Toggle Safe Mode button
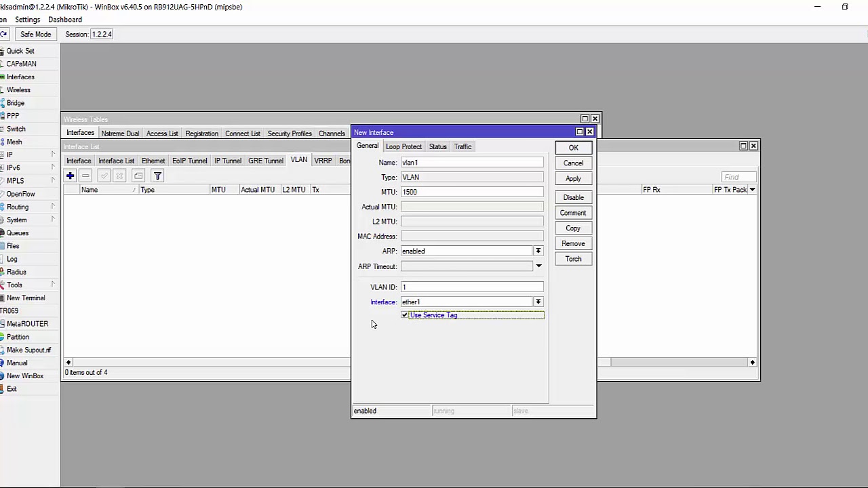868x488 pixels. click(35, 34)
